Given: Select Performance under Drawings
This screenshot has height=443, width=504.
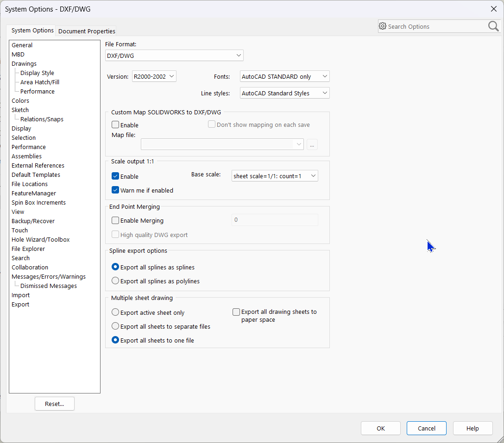Looking at the screenshot, I should [x=37, y=92].
